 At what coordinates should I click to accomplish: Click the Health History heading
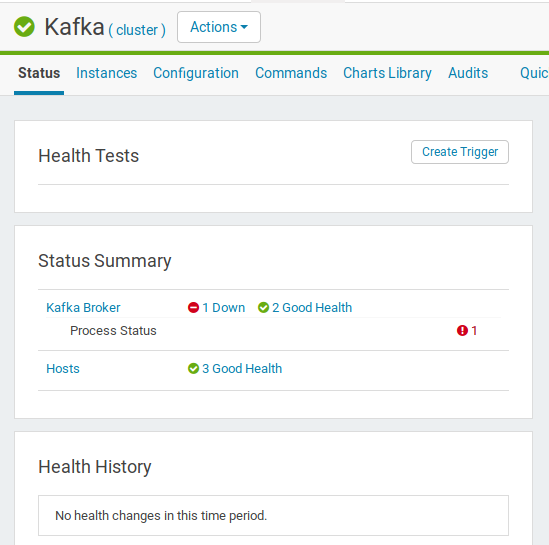(95, 467)
